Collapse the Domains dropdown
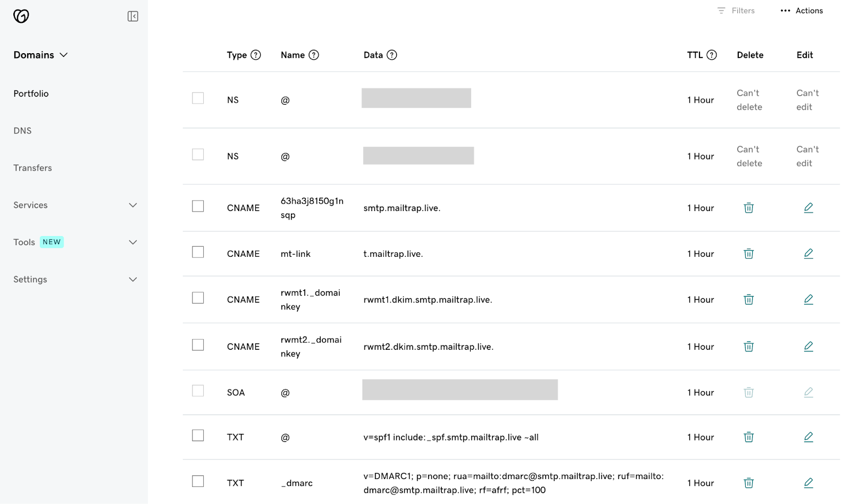The height and width of the screenshot is (504, 851). (x=64, y=54)
